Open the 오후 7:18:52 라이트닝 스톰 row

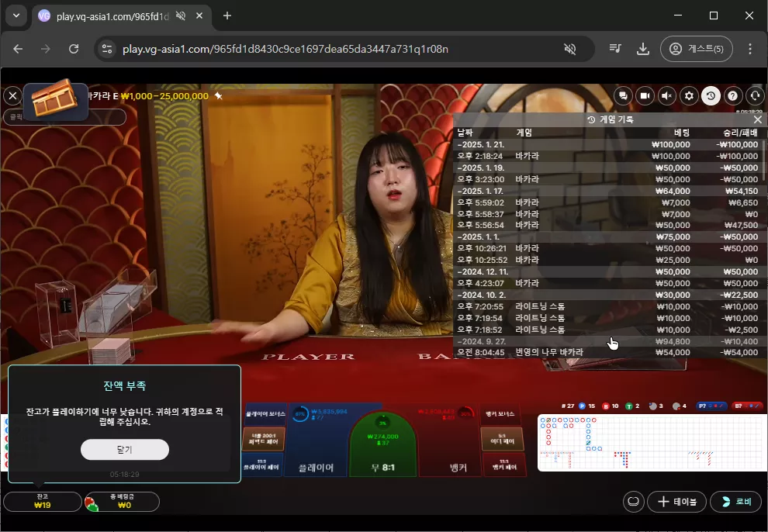tap(607, 330)
